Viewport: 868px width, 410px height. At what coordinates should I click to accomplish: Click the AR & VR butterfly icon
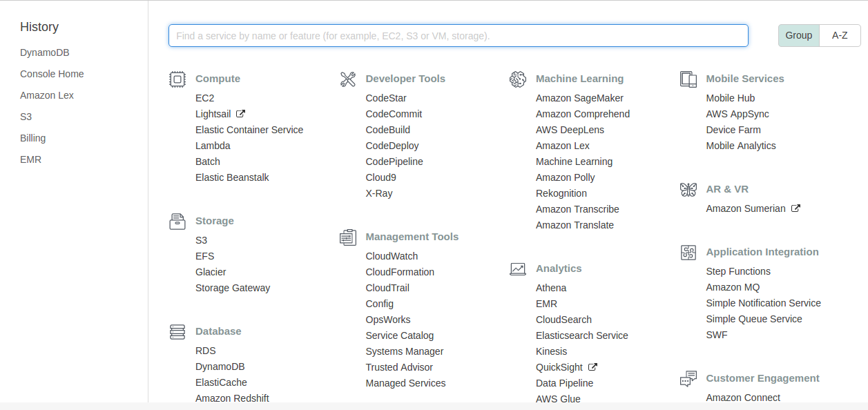(x=688, y=190)
